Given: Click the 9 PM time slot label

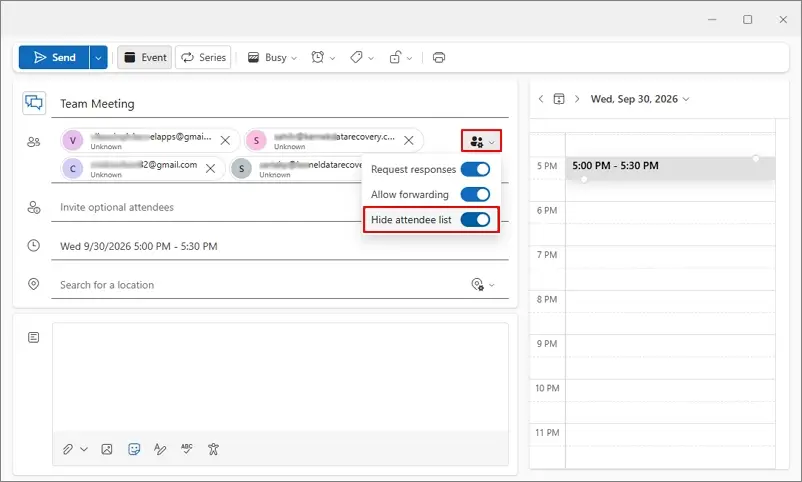Looking at the screenshot, I should 547,344.
